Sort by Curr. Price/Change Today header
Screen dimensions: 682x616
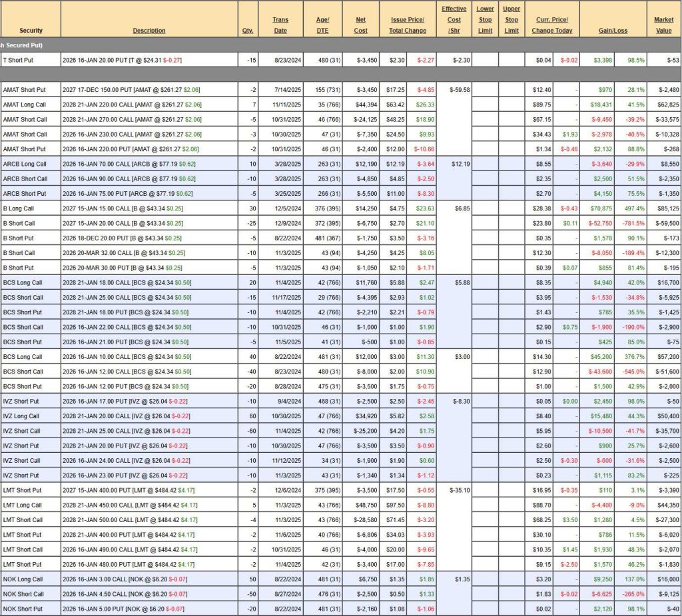click(551, 25)
